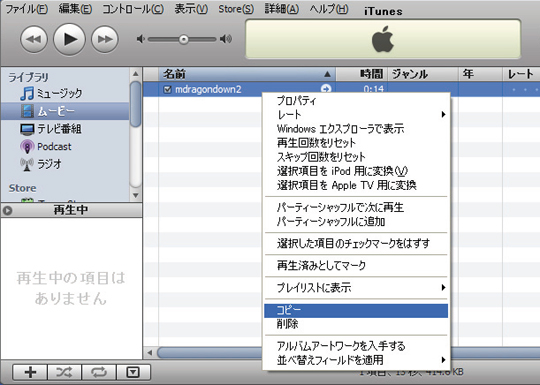This screenshot has width=540, height=385.
Task: Select パーティーシャッフルで次に再生
Action: click(356, 207)
